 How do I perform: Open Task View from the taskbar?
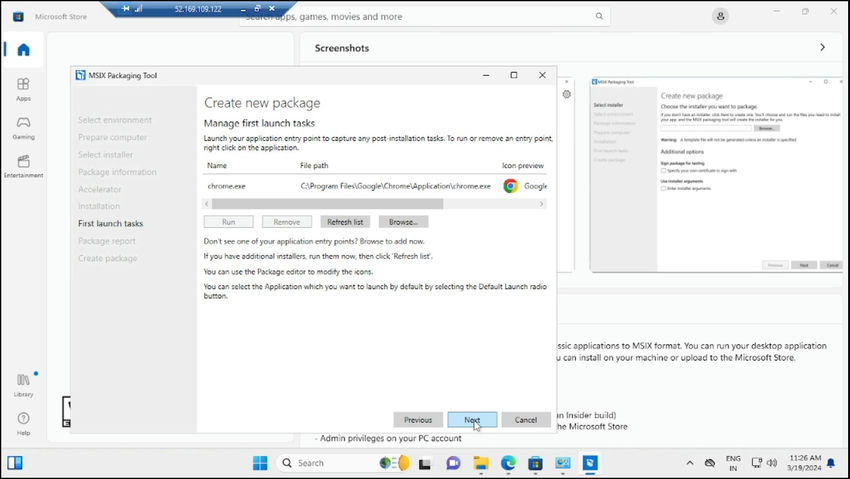(424, 463)
